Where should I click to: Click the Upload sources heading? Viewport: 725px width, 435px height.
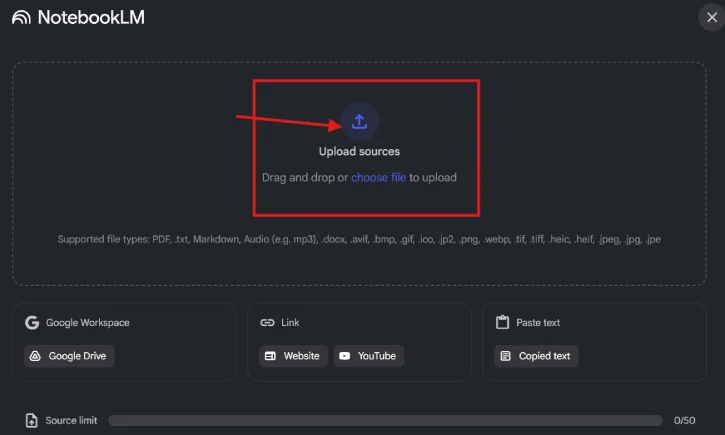[x=359, y=152]
